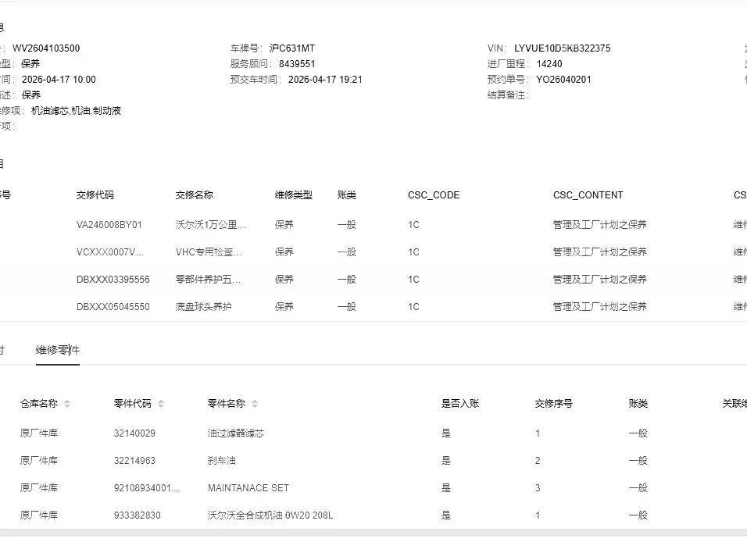
Task: Click 零件代码 column header text
Action: [x=132, y=404]
